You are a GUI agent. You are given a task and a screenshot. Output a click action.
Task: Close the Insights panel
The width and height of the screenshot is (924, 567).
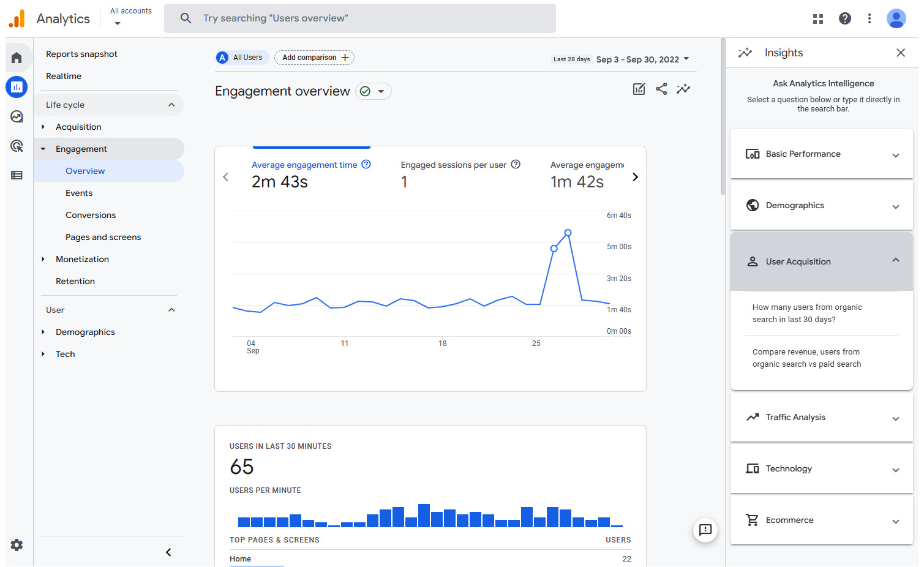[900, 53]
